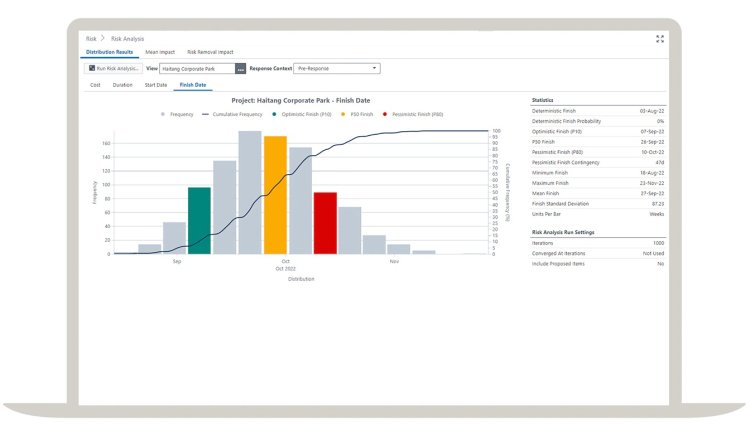The image size is (750, 426).
Task: Open the Risk Removal Impact tab
Action: coord(210,51)
